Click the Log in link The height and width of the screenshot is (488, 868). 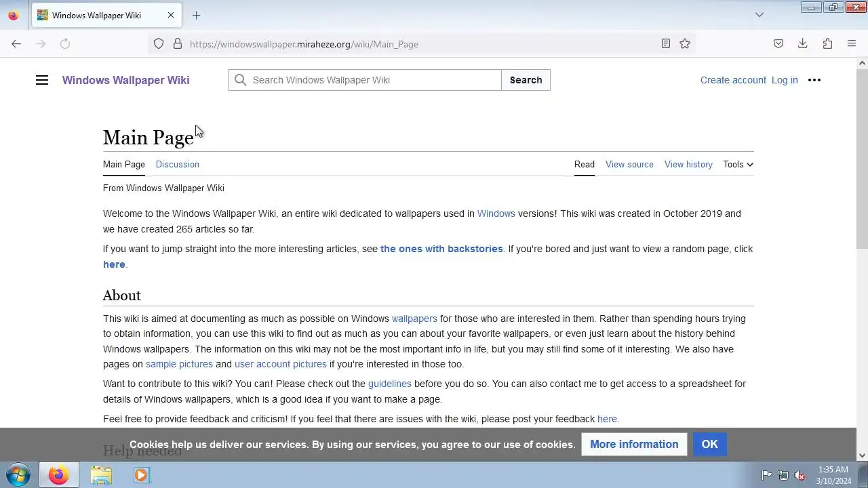pyautogui.click(x=785, y=80)
